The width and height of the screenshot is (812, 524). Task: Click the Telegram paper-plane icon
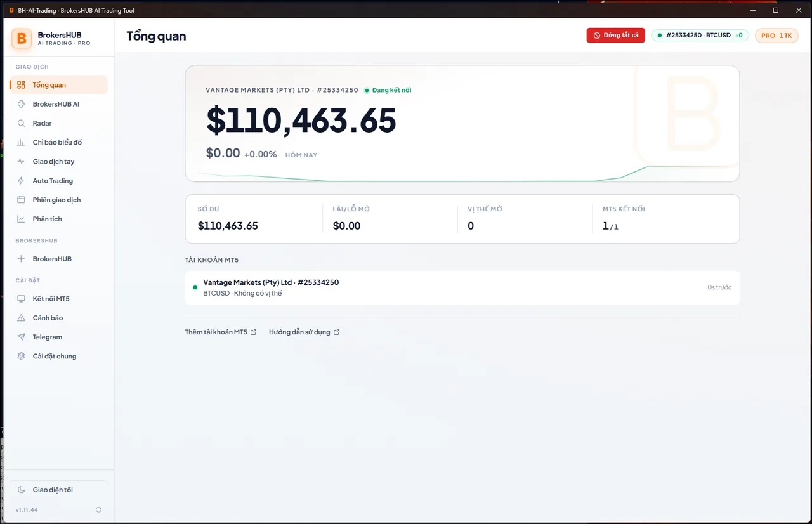click(21, 337)
